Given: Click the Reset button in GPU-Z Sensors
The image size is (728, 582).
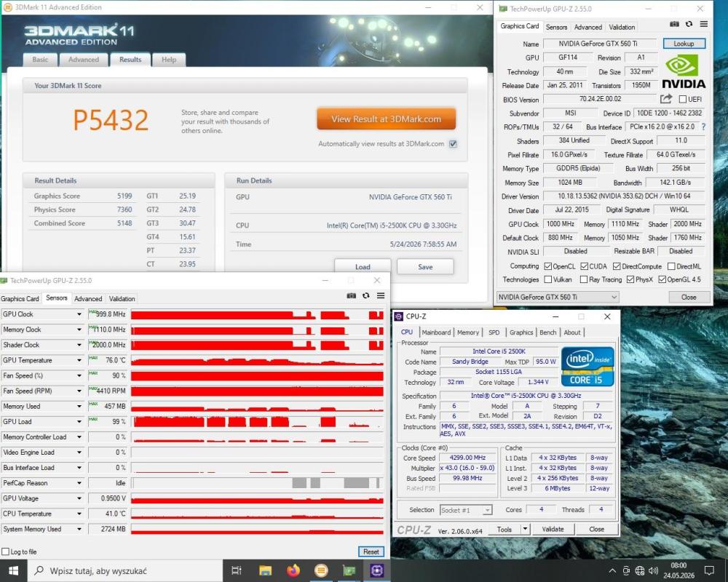Looking at the screenshot, I should 371,552.
